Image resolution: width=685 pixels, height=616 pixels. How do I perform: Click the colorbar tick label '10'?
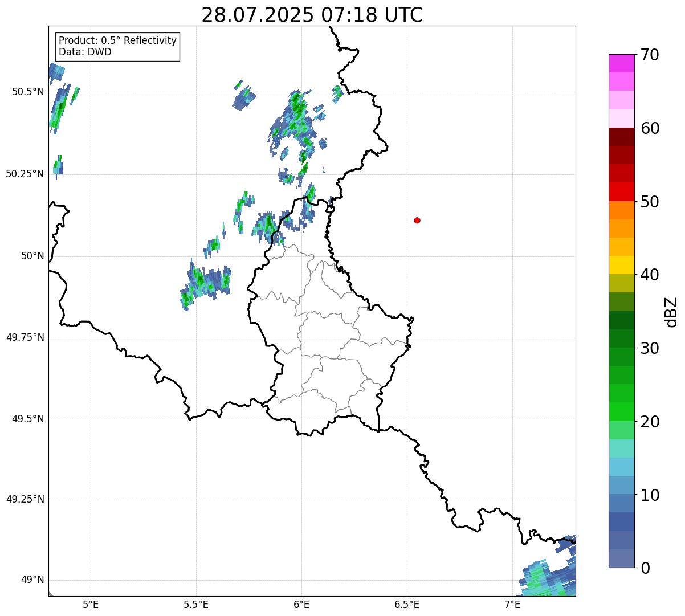pos(650,496)
